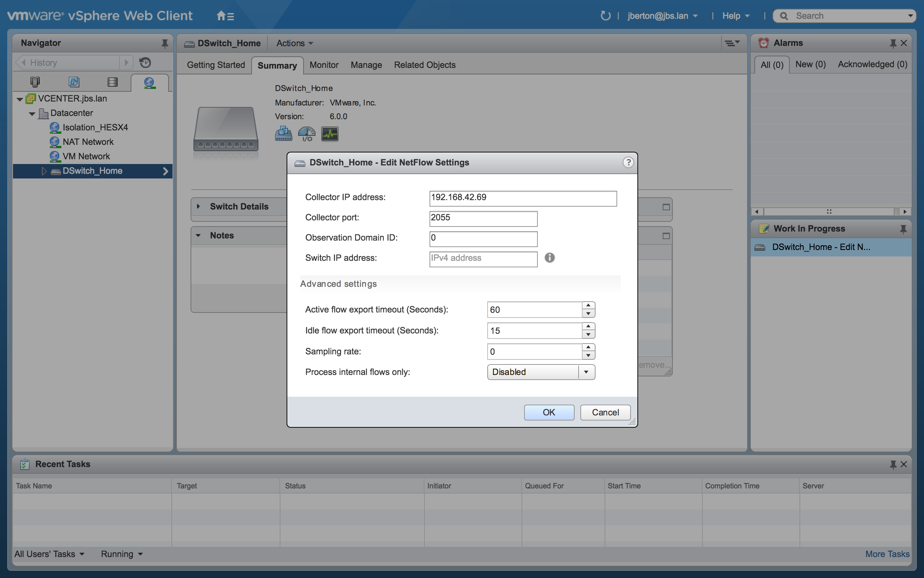Pin the Alarms panel
This screenshot has height=578, width=924.
pos(893,43)
